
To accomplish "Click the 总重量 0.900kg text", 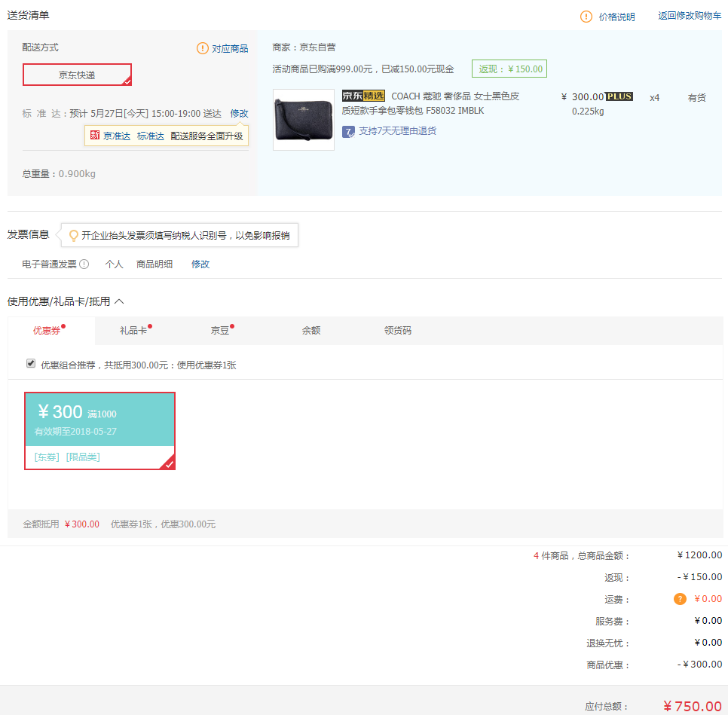I will (59, 173).
